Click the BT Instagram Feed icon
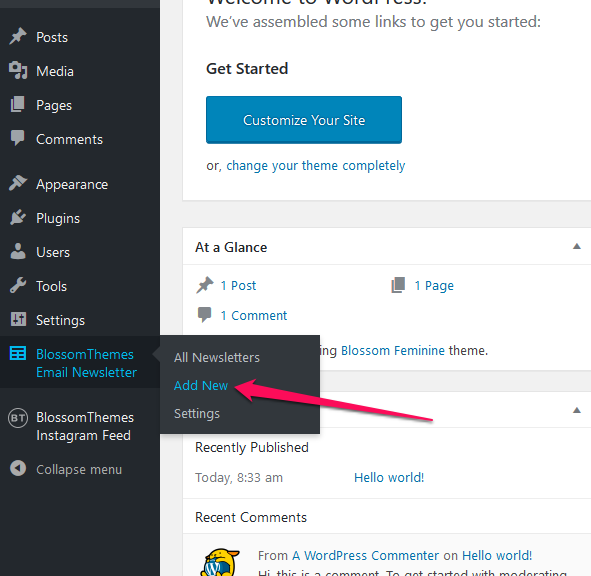This screenshot has height=576, width=591. (x=18, y=418)
